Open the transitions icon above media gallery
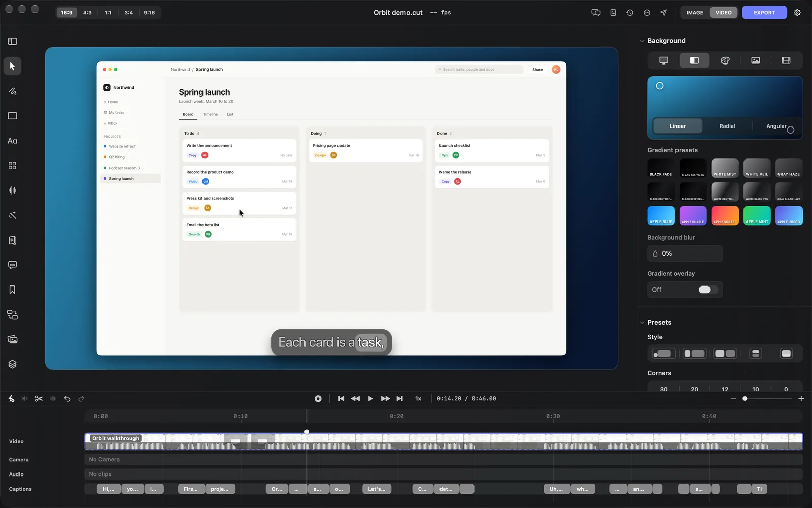The height and width of the screenshot is (508, 812). (13, 314)
